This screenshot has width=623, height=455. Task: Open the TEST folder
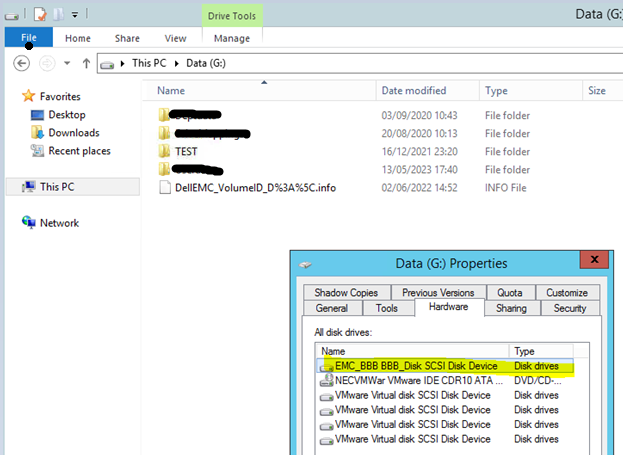188,151
